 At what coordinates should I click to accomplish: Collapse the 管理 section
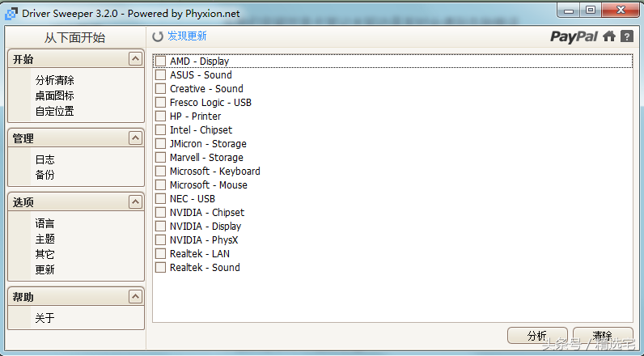coord(135,138)
